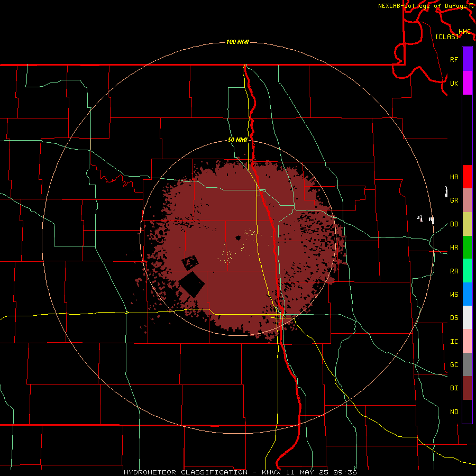The height and width of the screenshot is (476, 476).
Task: Click the [CLAS] unit label
Action: tap(447, 36)
